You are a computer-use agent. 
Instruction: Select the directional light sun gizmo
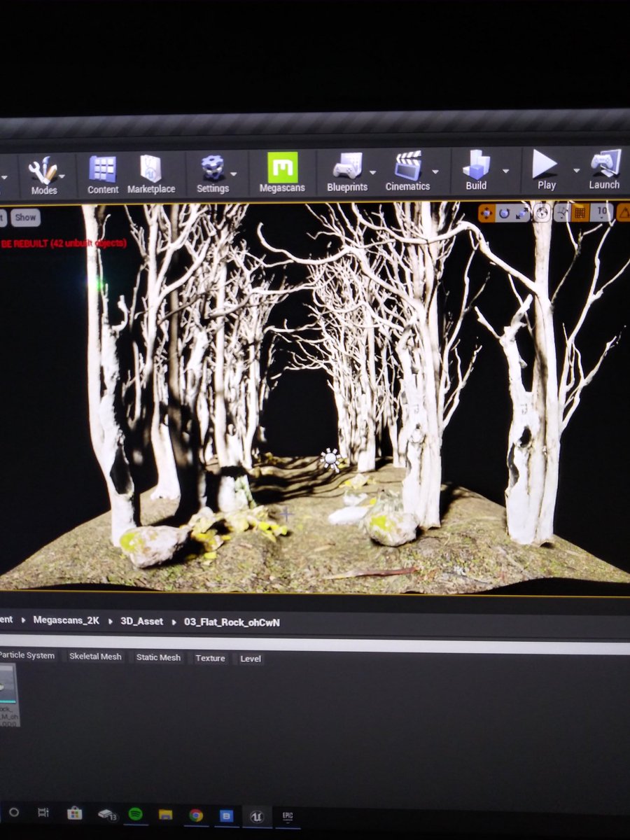click(330, 460)
